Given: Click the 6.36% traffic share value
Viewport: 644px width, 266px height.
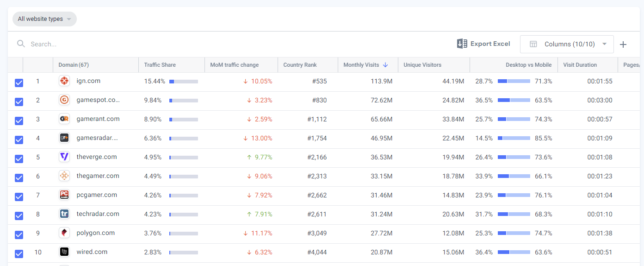Looking at the screenshot, I should pyautogui.click(x=153, y=138).
